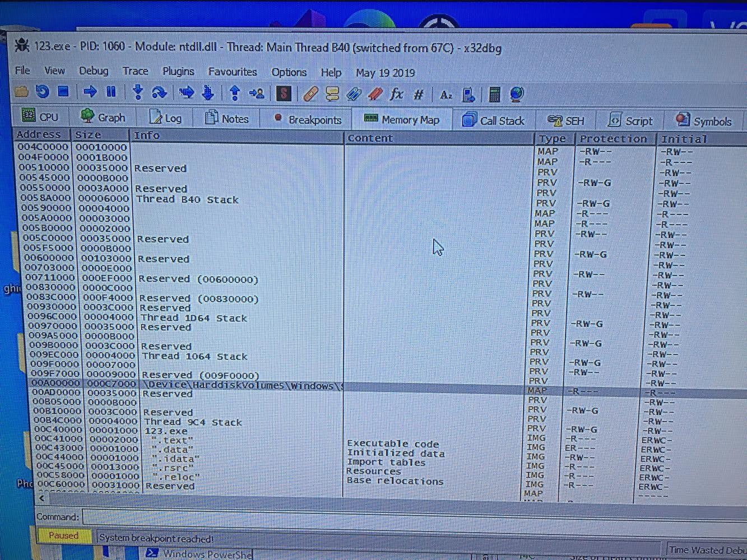Open the Intermodular Calls icon
Viewport: 747px width, 560px height.
(468, 95)
